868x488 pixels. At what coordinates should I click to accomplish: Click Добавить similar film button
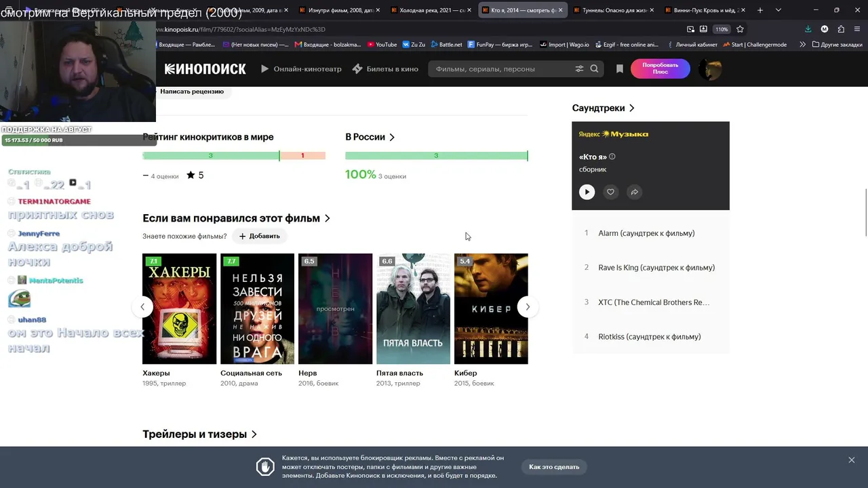(260, 236)
